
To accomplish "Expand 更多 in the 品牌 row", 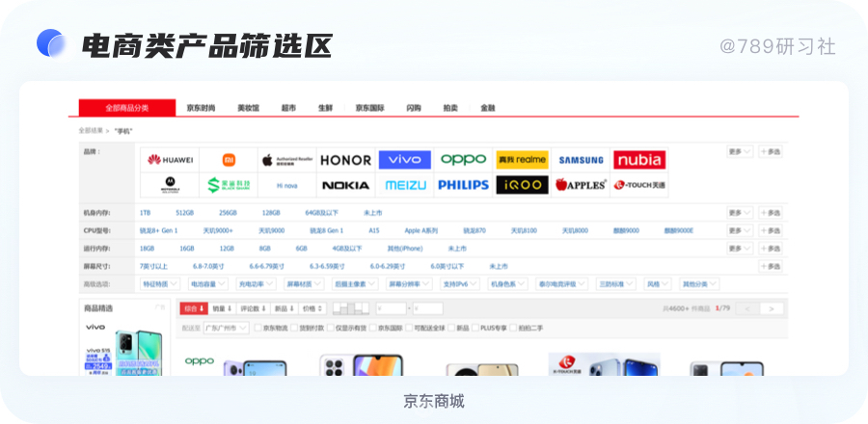I will (x=740, y=151).
